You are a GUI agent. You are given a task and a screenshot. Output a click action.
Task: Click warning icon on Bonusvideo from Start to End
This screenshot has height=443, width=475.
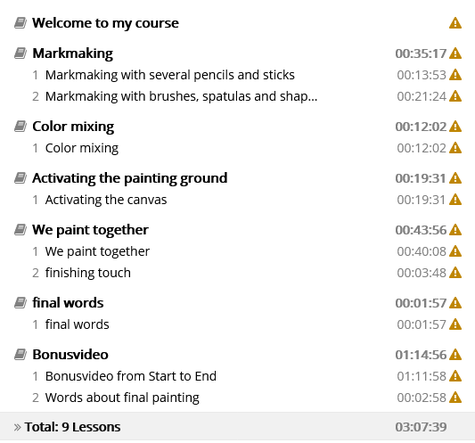point(455,376)
